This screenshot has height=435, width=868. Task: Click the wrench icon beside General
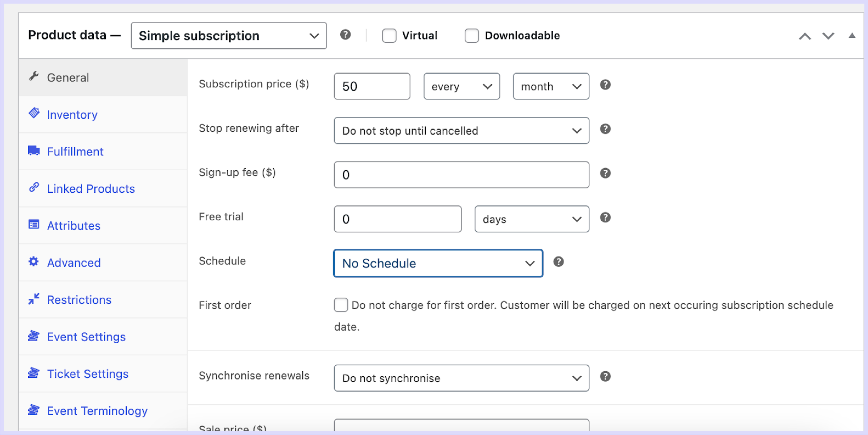click(34, 76)
